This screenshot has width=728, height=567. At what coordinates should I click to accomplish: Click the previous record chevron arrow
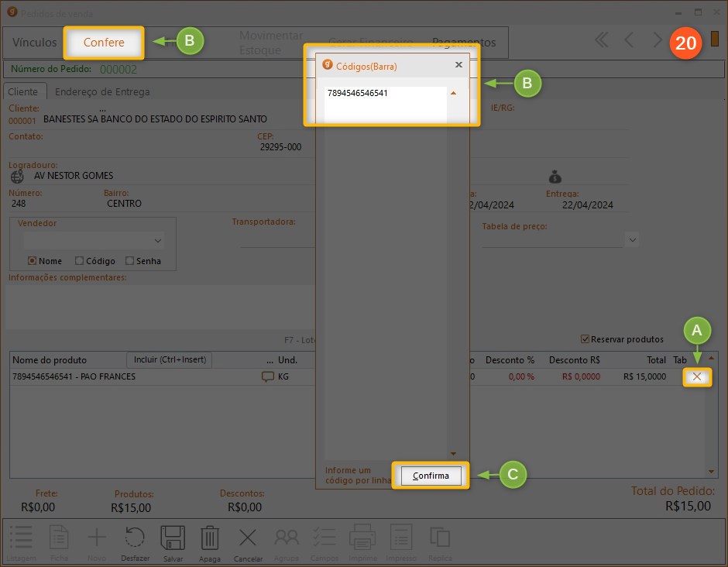[629, 40]
